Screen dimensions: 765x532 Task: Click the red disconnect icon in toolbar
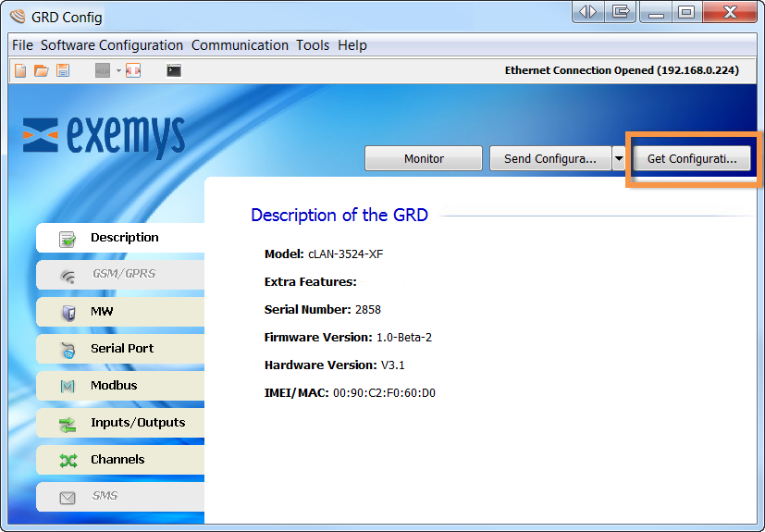[133, 70]
